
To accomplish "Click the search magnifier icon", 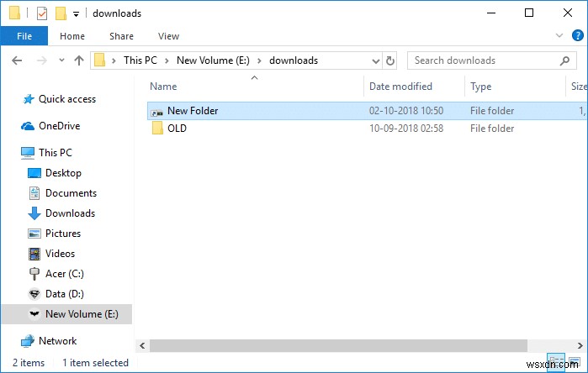I will coord(564,60).
